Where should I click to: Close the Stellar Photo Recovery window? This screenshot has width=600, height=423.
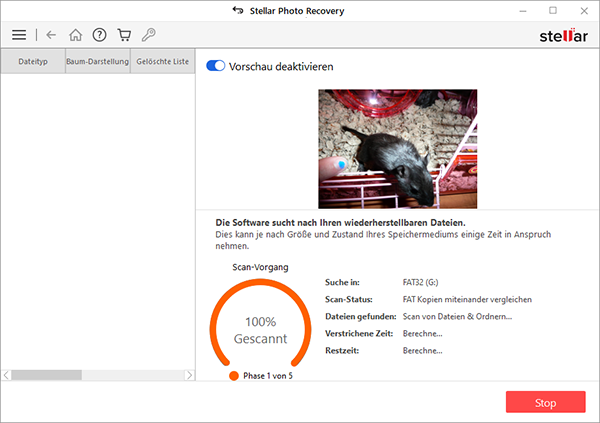click(x=584, y=11)
